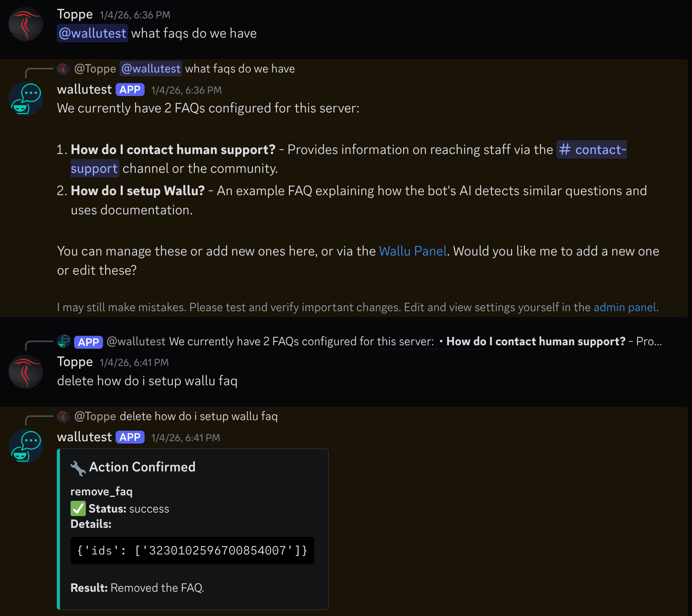692x616 pixels.
Task: Open the admin panel link
Action: 625,307
